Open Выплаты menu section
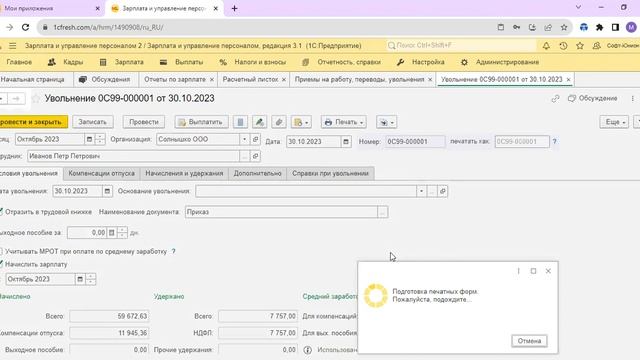 182,62
